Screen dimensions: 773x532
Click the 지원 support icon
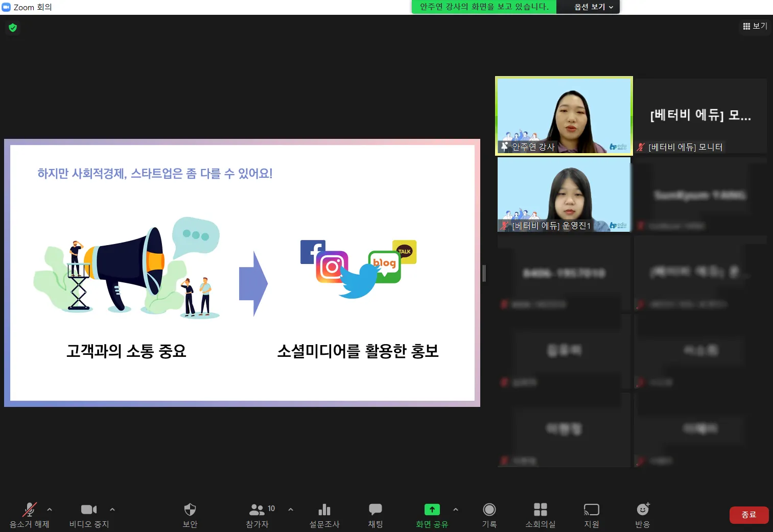click(x=592, y=515)
